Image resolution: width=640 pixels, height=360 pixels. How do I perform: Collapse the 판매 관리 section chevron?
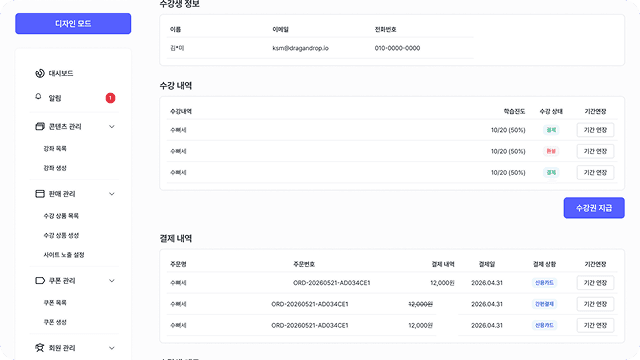click(112, 194)
